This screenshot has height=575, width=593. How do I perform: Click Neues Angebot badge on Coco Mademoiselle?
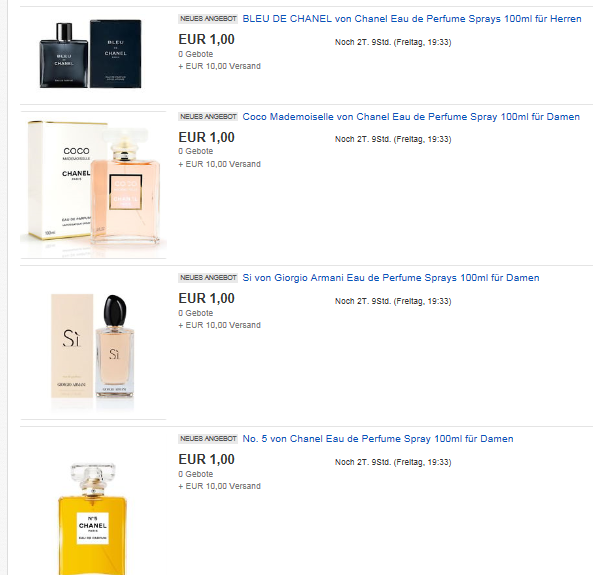(x=208, y=117)
